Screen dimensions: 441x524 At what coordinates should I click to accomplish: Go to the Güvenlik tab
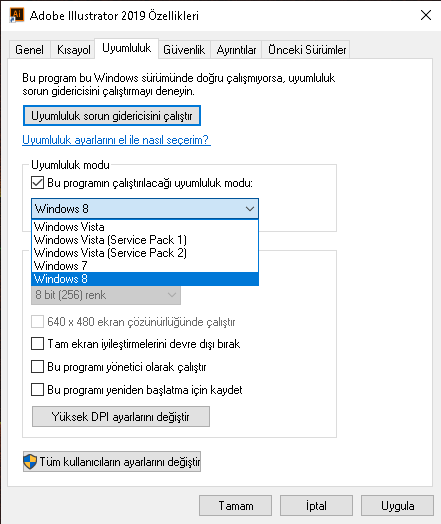[184, 50]
